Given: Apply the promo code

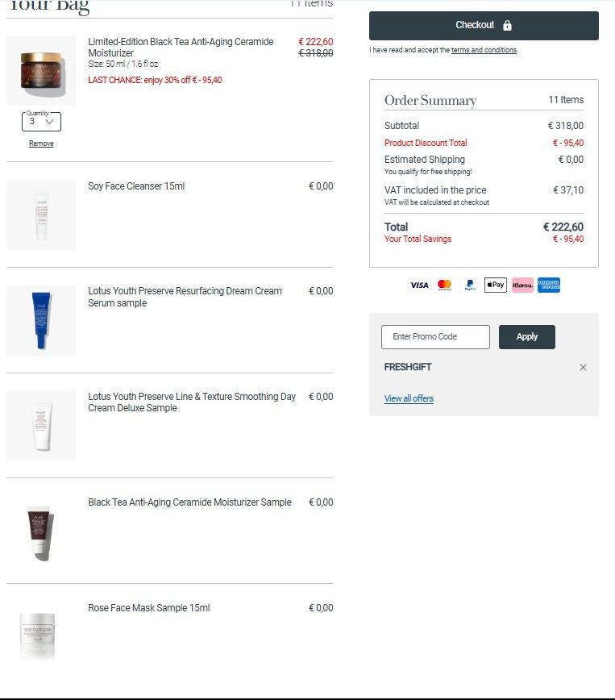Looking at the screenshot, I should [526, 336].
